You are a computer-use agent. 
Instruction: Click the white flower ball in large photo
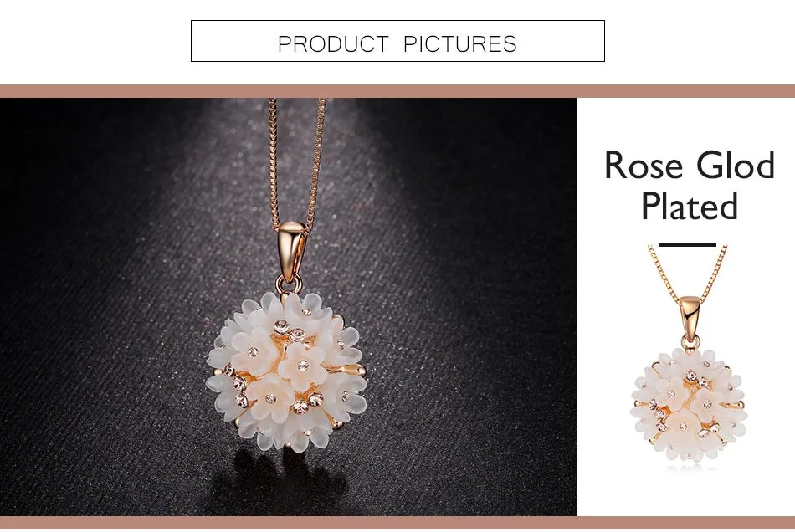[286, 372]
